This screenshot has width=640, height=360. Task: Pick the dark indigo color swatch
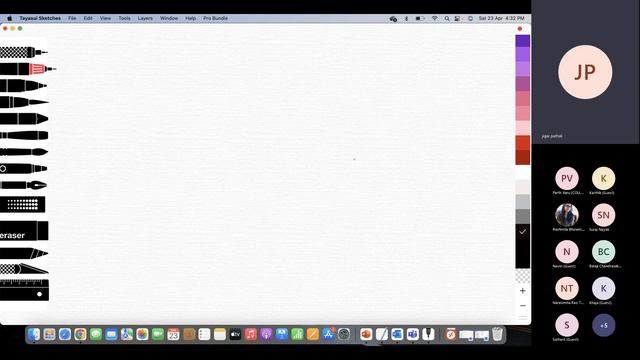[522, 41]
